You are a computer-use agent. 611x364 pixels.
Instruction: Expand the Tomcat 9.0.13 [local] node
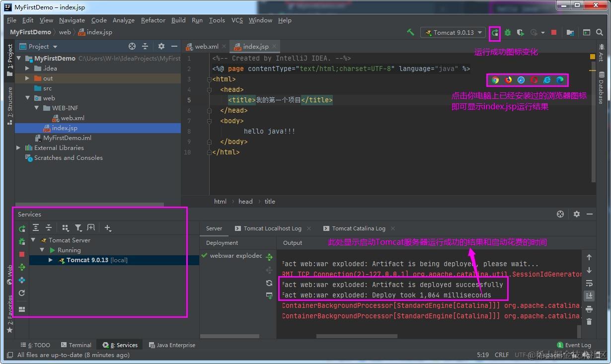pyautogui.click(x=51, y=260)
